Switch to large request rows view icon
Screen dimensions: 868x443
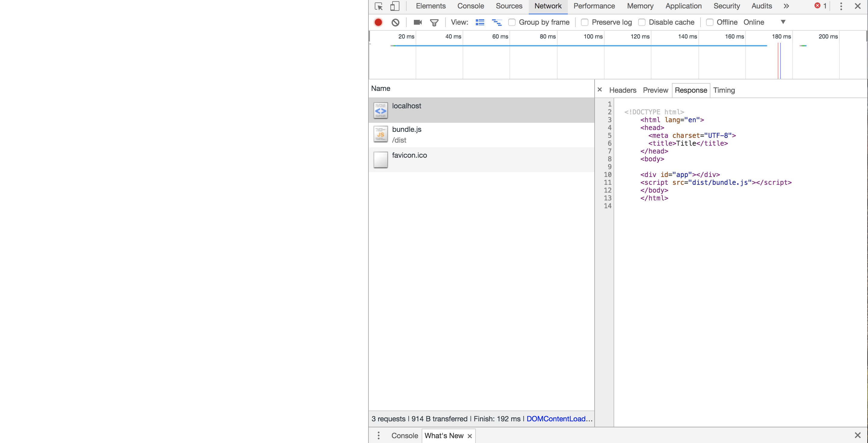[x=480, y=22]
